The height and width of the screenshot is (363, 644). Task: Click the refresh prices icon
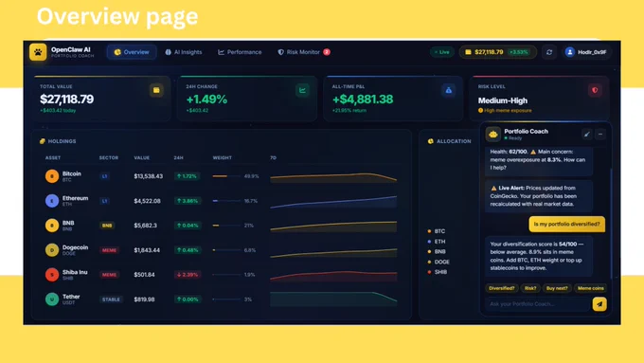(x=549, y=52)
